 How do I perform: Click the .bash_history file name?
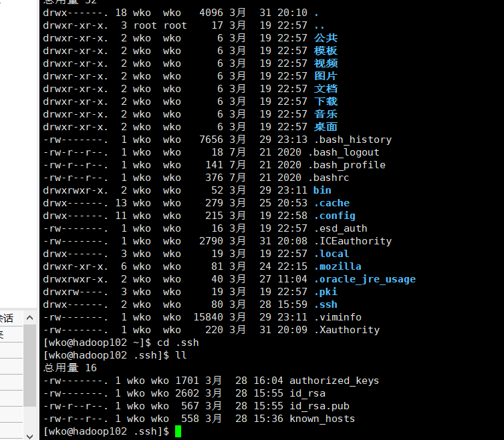point(353,140)
